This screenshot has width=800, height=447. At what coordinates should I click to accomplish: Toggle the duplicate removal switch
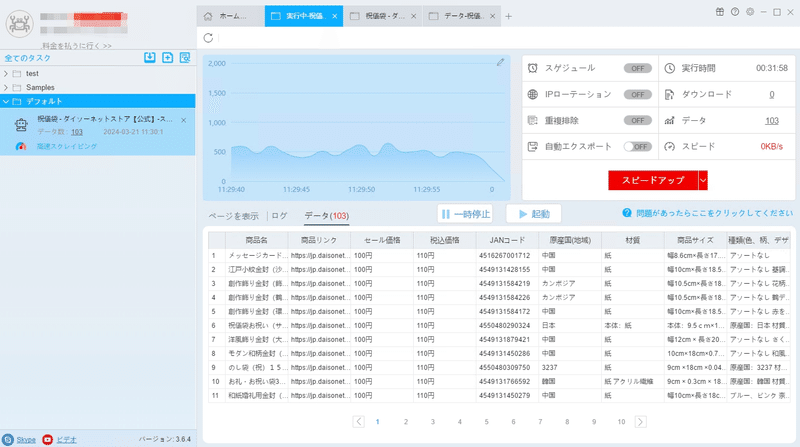click(638, 120)
